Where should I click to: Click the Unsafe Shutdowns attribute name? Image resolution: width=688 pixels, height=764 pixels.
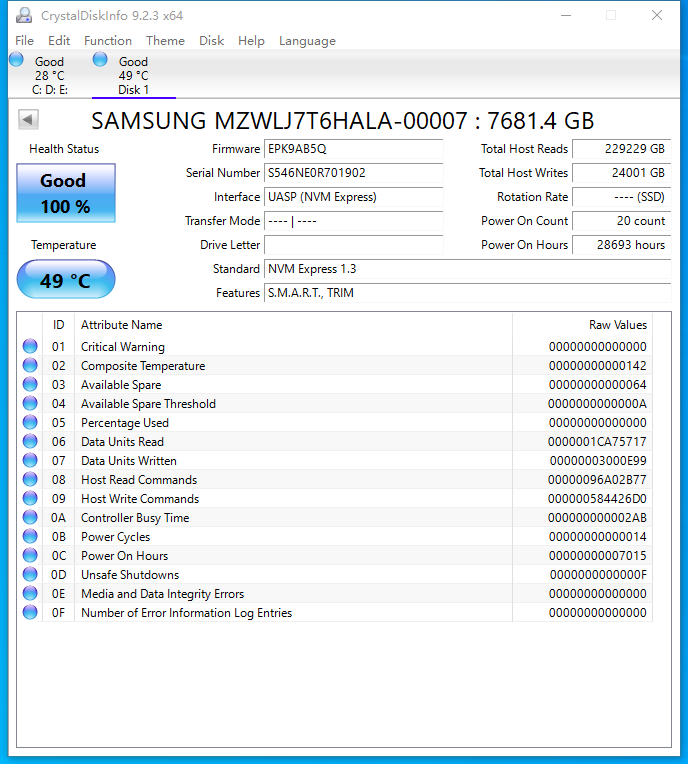(x=130, y=574)
